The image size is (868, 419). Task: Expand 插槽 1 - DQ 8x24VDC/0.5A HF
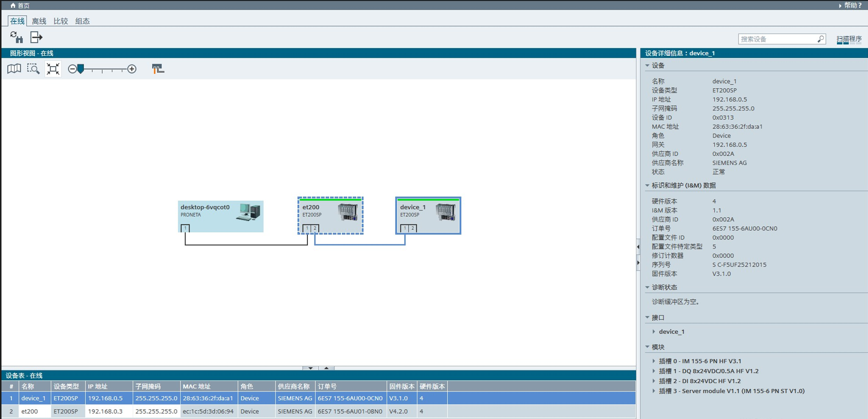pyautogui.click(x=654, y=371)
